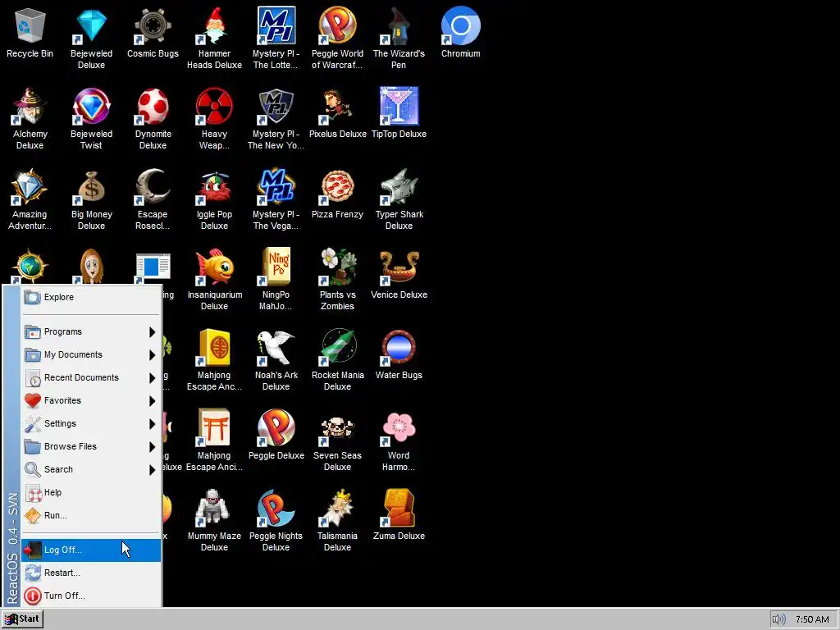This screenshot has width=840, height=630.
Task: Launch Peggle Nights Deluxe
Action: coord(276,508)
